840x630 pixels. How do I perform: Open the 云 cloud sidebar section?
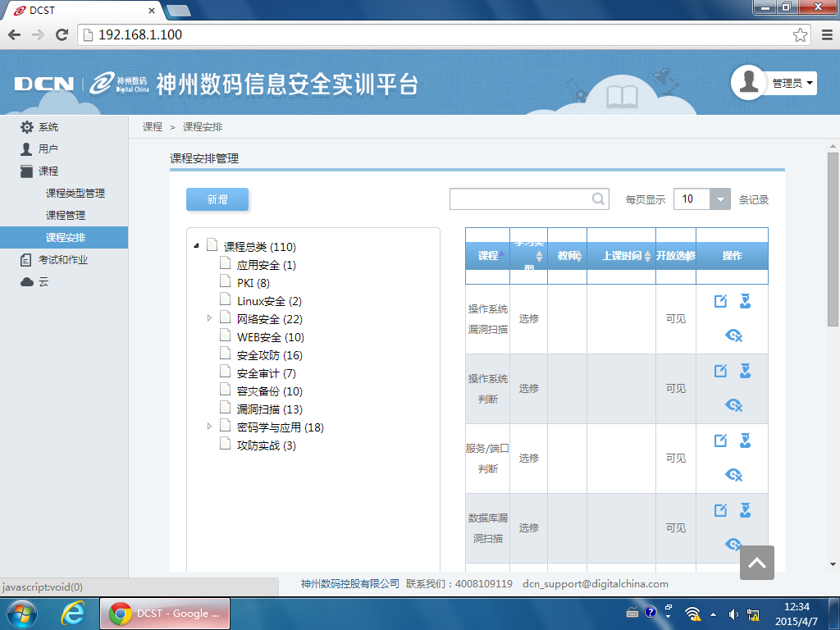(x=34, y=282)
